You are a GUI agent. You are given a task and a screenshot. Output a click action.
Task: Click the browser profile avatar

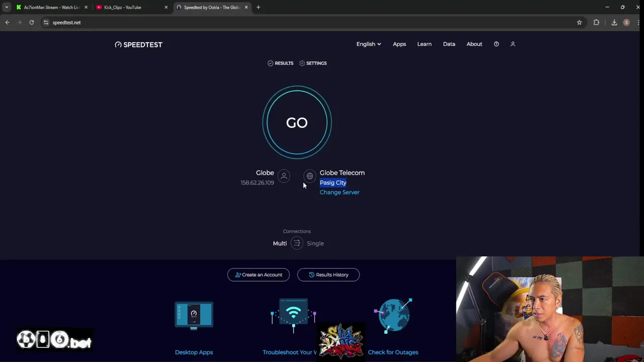626,23
